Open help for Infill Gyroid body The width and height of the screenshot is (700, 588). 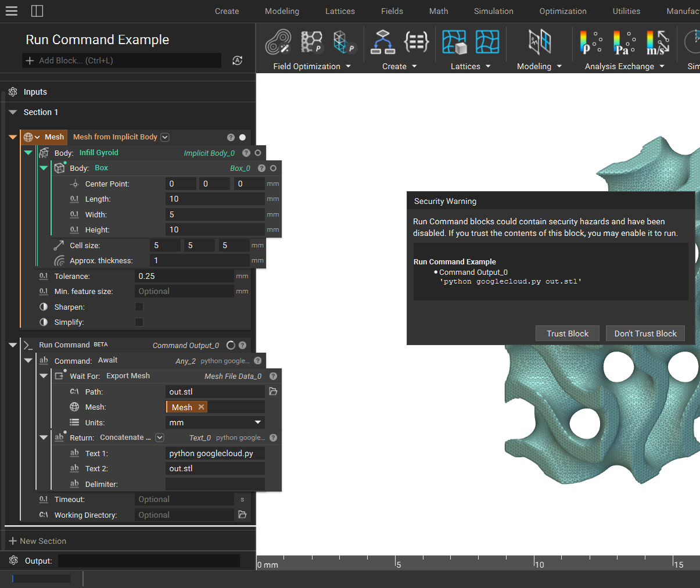tap(246, 153)
